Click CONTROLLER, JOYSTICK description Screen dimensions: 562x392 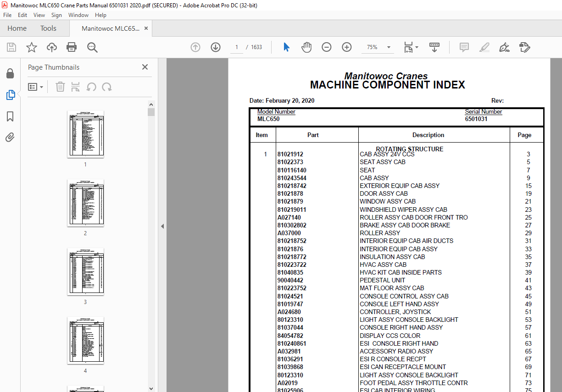pyautogui.click(x=395, y=312)
